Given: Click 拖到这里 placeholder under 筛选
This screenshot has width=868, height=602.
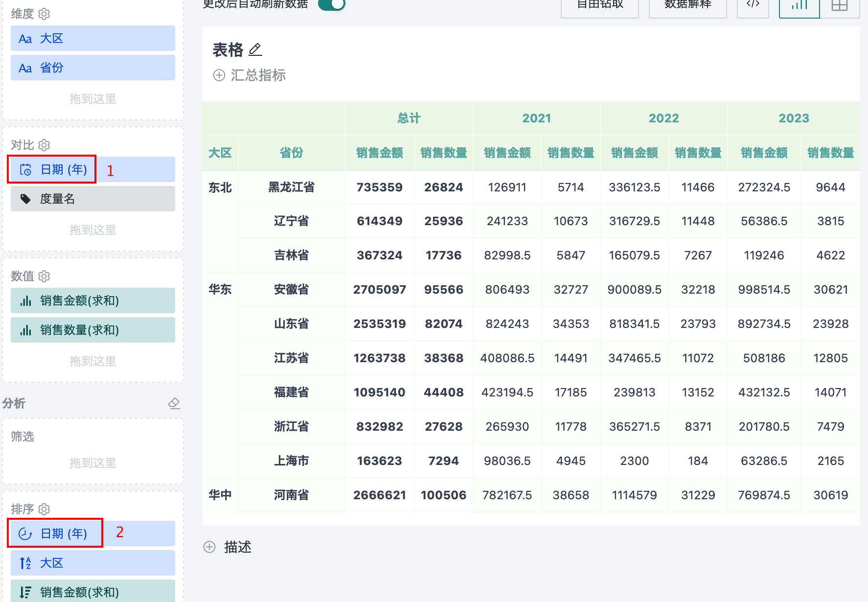Looking at the screenshot, I should pyautogui.click(x=93, y=463).
